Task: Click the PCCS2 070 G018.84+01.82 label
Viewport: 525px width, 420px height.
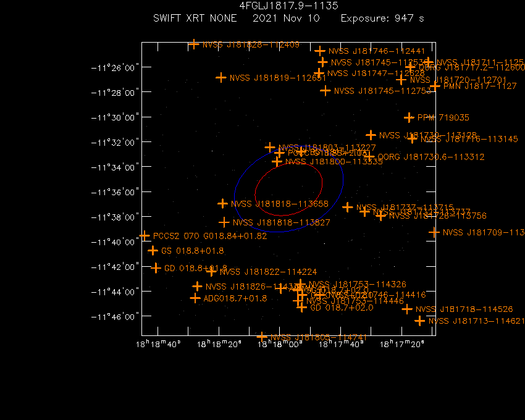Action: point(210,236)
